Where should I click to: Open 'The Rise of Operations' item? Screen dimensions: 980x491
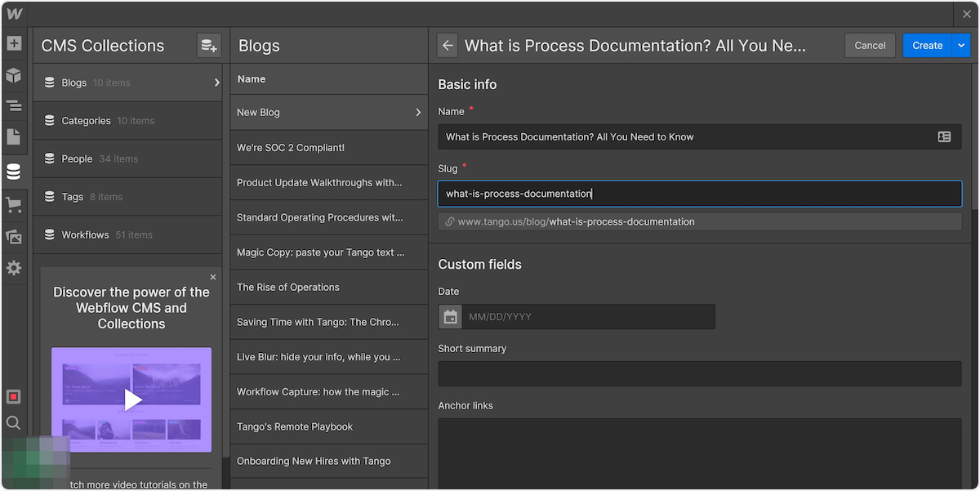tap(329, 288)
